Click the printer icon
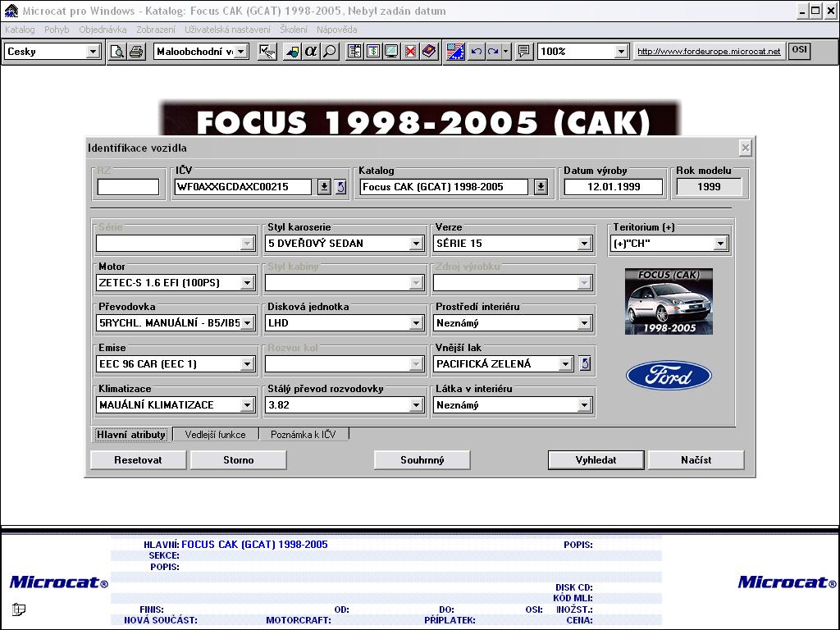The height and width of the screenshot is (630, 840). coord(135,52)
